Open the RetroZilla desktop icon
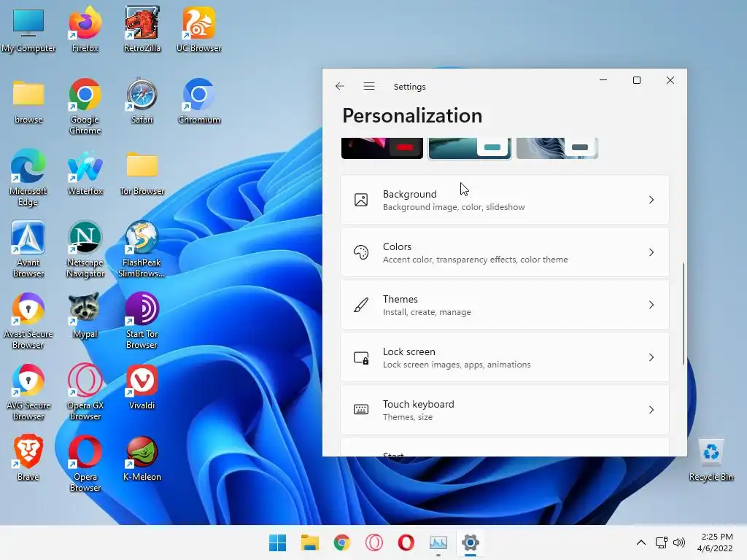 142,29
